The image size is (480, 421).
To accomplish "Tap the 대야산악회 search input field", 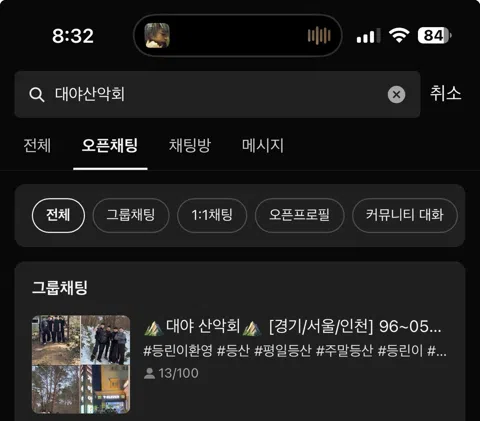I will [x=217, y=94].
